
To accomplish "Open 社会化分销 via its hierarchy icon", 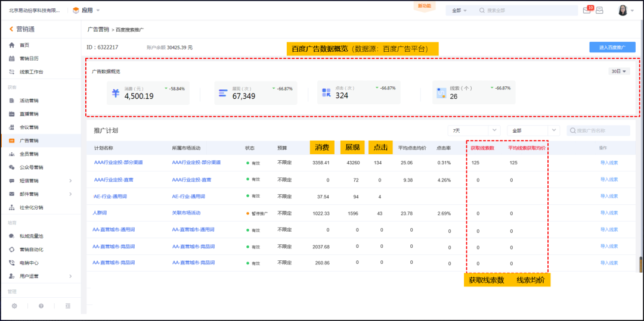I will point(11,207).
